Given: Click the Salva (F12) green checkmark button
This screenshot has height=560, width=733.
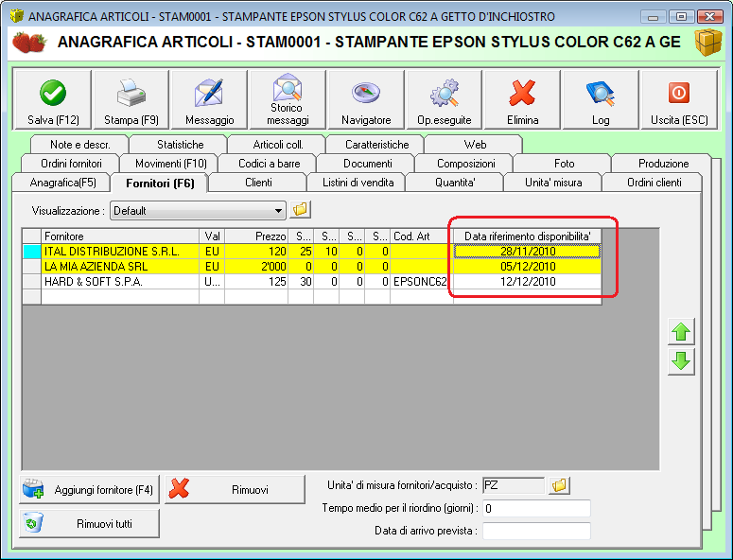Looking at the screenshot, I should point(52,99).
